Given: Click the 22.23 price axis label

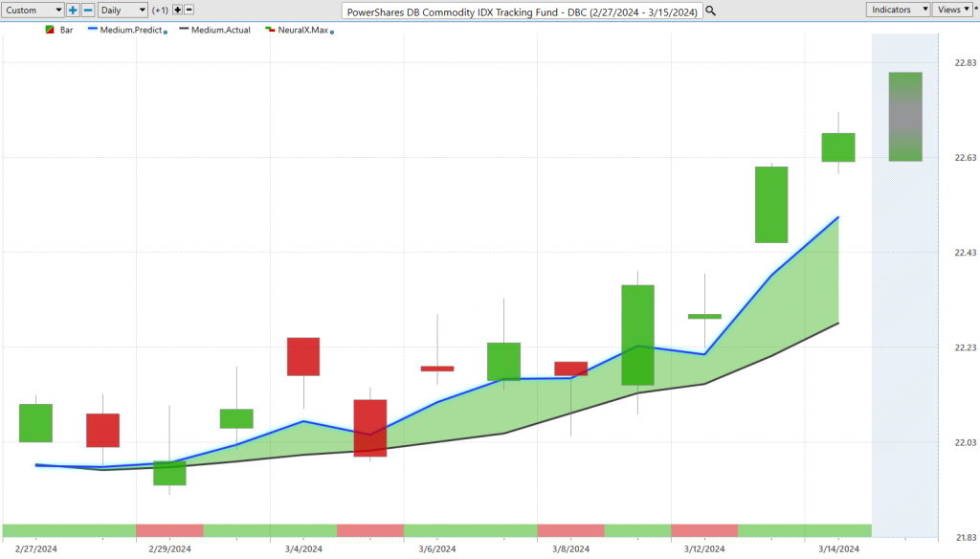Looking at the screenshot, I should click(x=965, y=347).
